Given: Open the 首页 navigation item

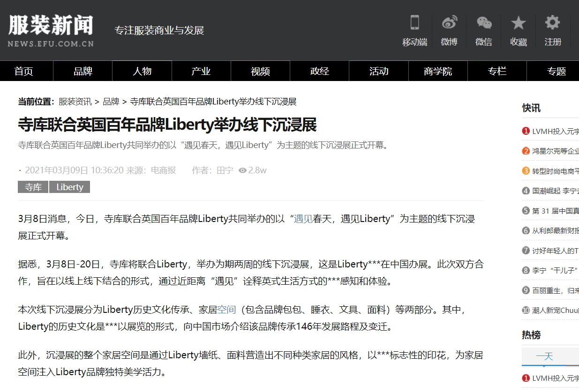Looking at the screenshot, I should tap(23, 71).
